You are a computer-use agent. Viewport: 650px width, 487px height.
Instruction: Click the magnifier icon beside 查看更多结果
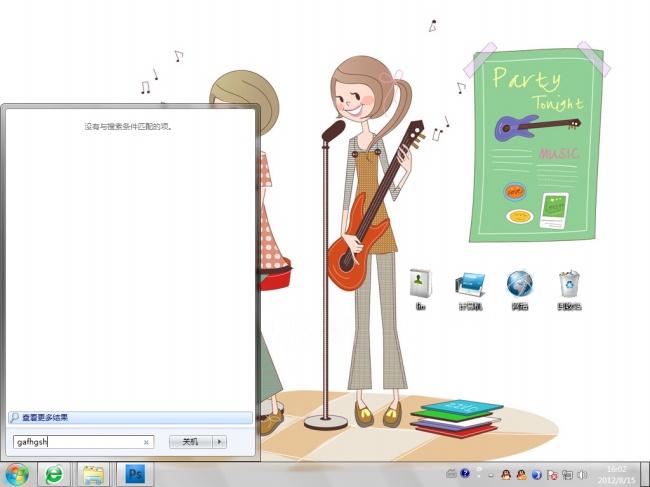(x=15, y=417)
